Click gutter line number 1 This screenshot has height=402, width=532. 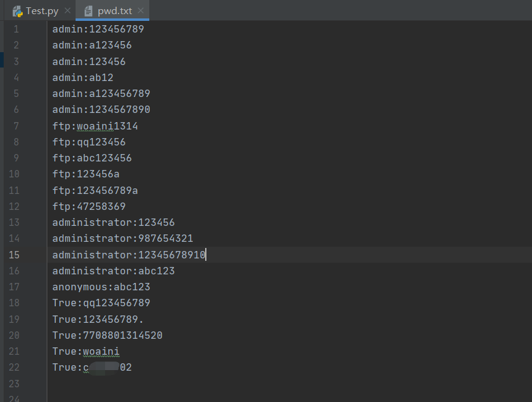[16, 29]
